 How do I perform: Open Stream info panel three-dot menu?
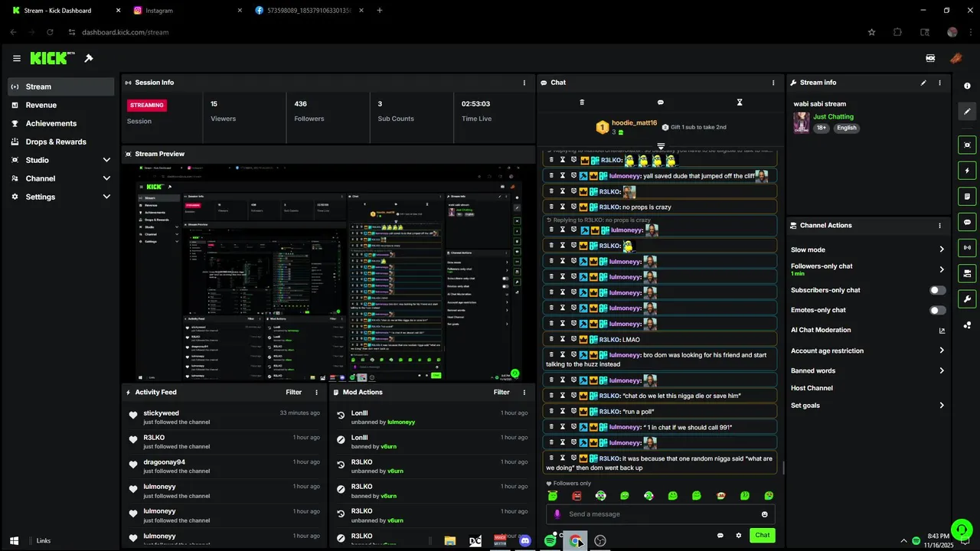(x=939, y=83)
